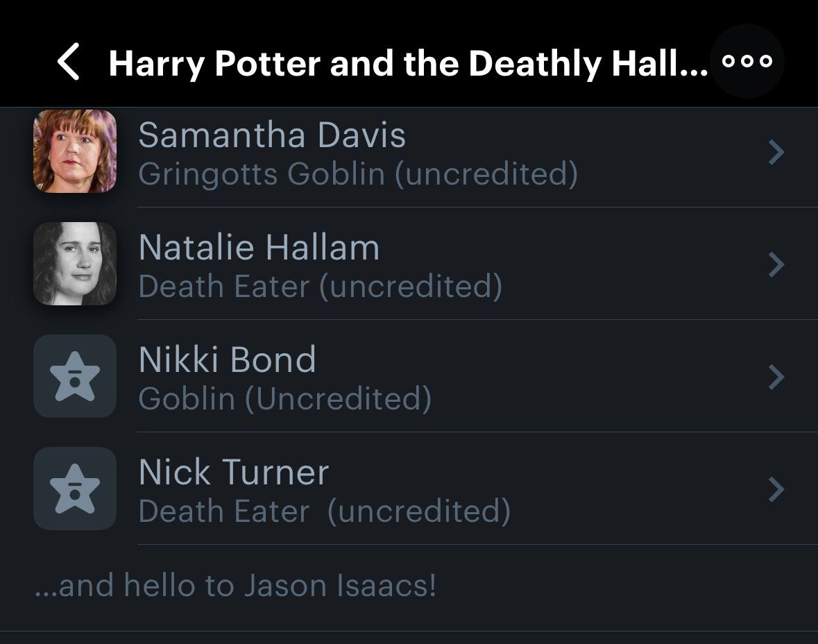This screenshot has height=644, width=818.
Task: Tap the star placeholder icon beside Nikki Bond
Action: [x=75, y=376]
